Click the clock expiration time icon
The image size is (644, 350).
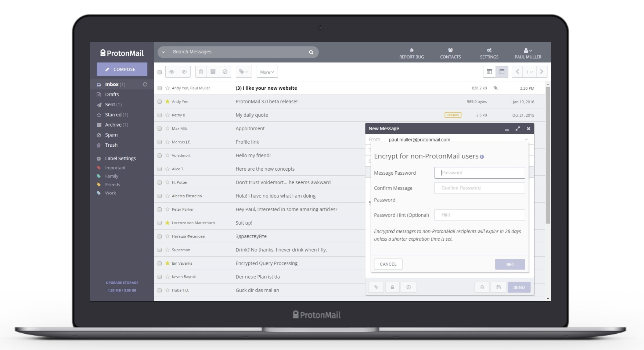click(x=408, y=287)
